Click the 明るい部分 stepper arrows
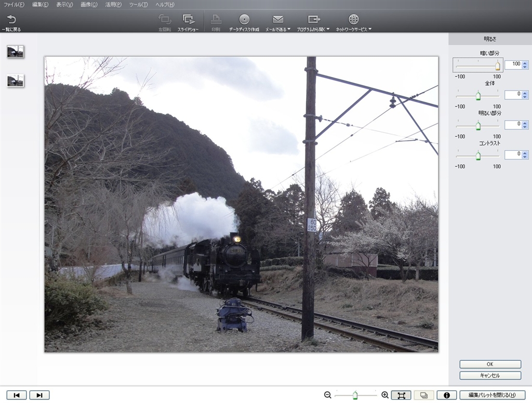Viewport: 532px width, 403px height. click(525, 125)
